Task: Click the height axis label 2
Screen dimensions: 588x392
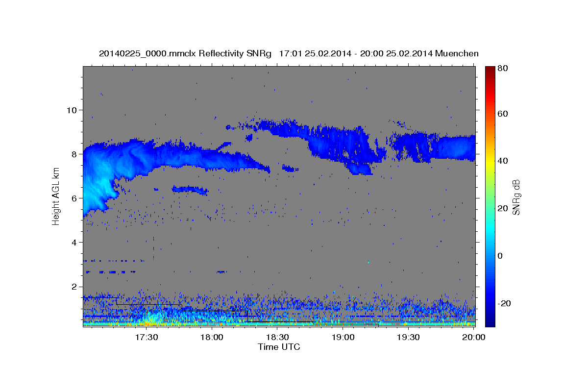Action: tap(75, 287)
